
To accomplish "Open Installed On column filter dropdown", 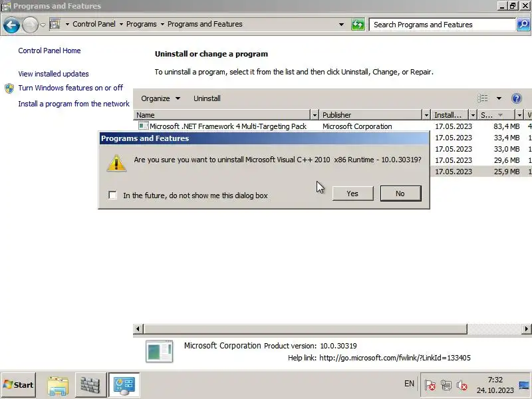I will [473, 115].
